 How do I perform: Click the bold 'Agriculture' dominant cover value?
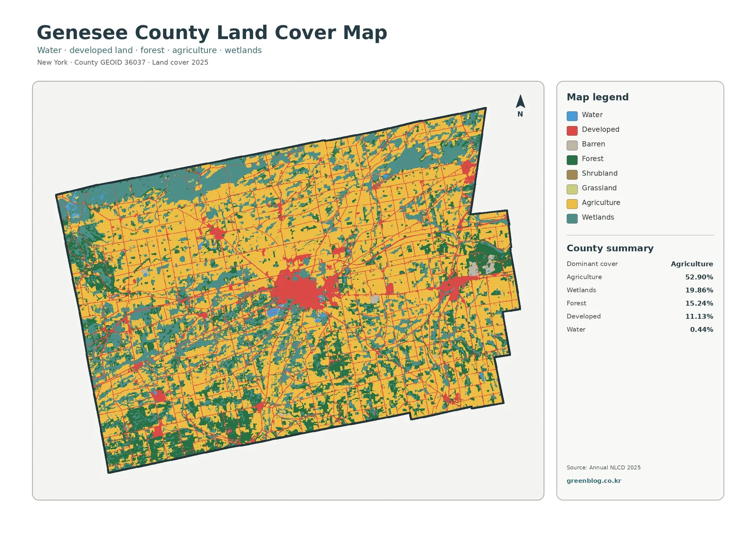pos(692,264)
